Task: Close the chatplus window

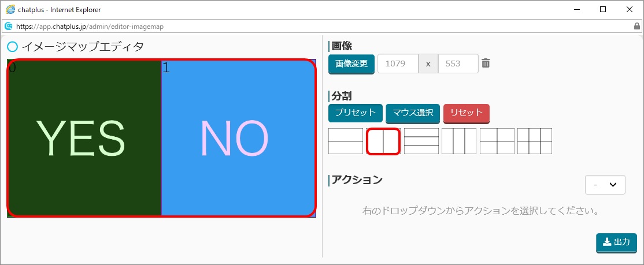Action: click(x=629, y=9)
